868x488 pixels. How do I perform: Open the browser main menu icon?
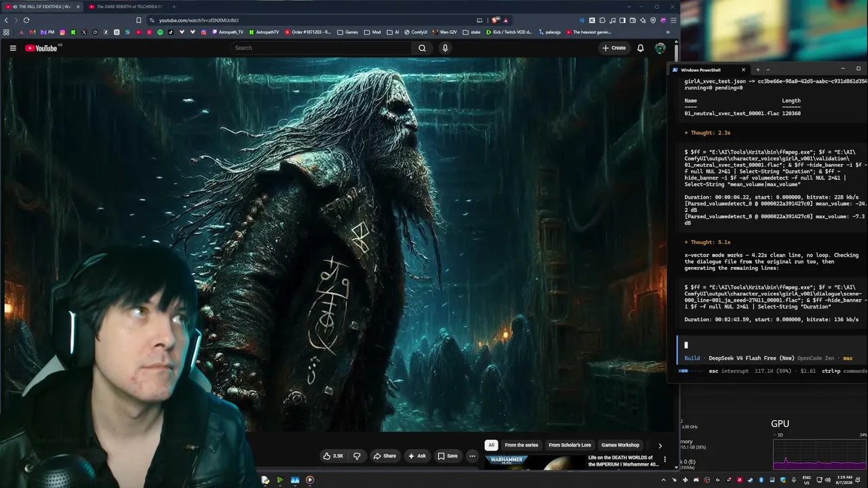(x=673, y=20)
